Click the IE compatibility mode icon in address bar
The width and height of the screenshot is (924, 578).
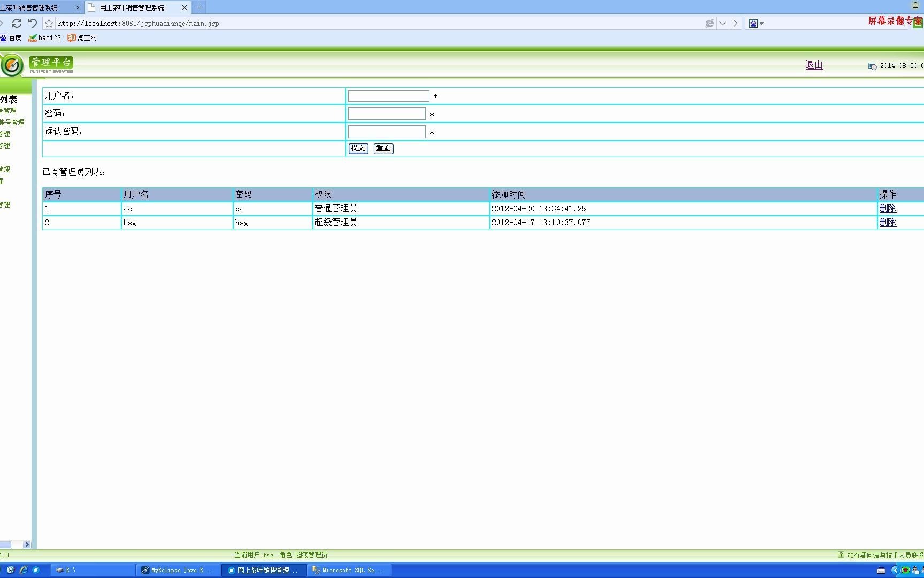tap(710, 23)
